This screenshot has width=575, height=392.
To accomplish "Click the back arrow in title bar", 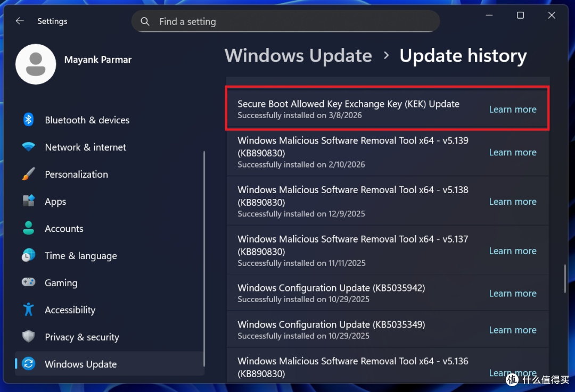I will [x=20, y=21].
